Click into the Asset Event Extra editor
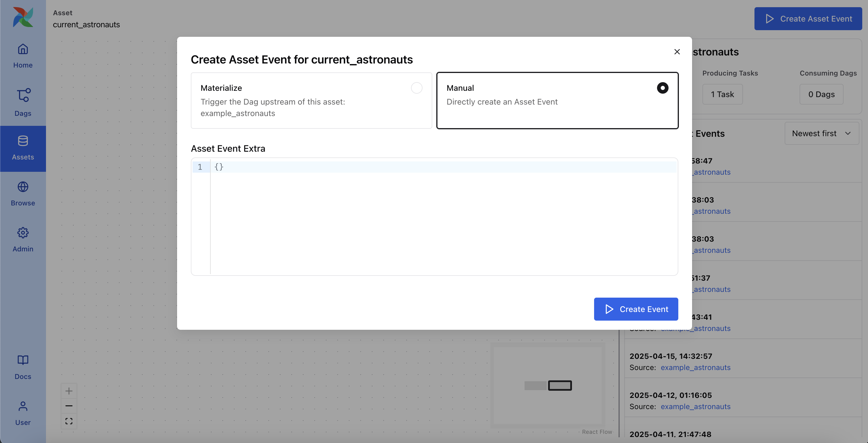Viewport: 868px width, 443px height. (434, 216)
